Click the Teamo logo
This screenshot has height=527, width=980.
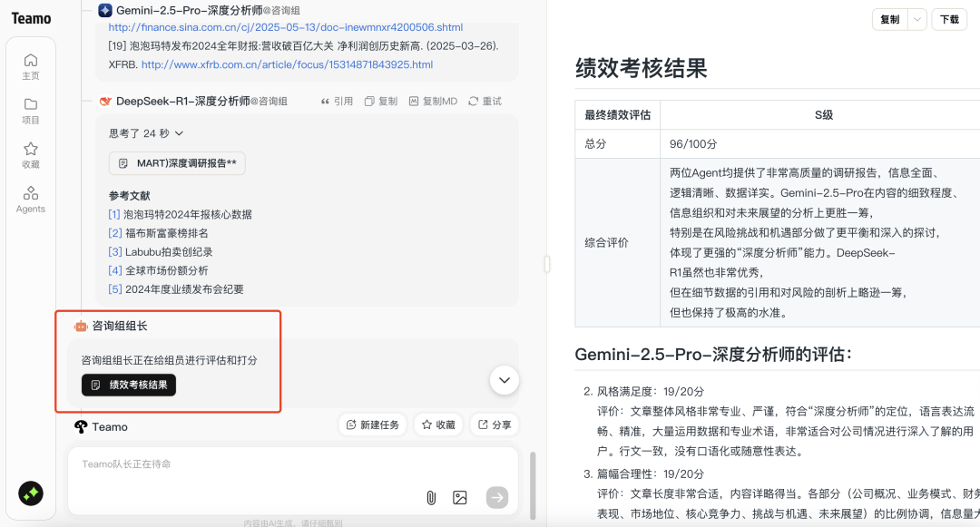click(x=31, y=19)
